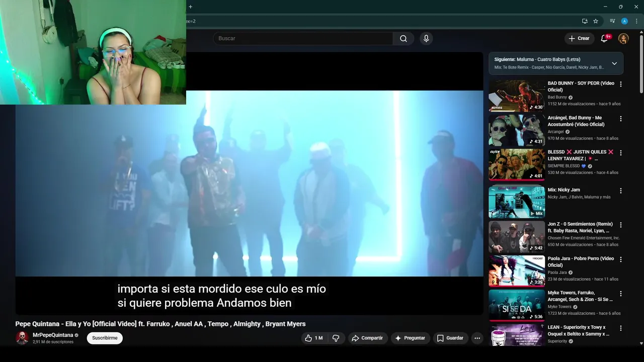Image resolution: width=644 pixels, height=362 pixels.
Task: Click the video title 'Pepe Quintana - Ella y Yo'
Action: (x=160, y=324)
